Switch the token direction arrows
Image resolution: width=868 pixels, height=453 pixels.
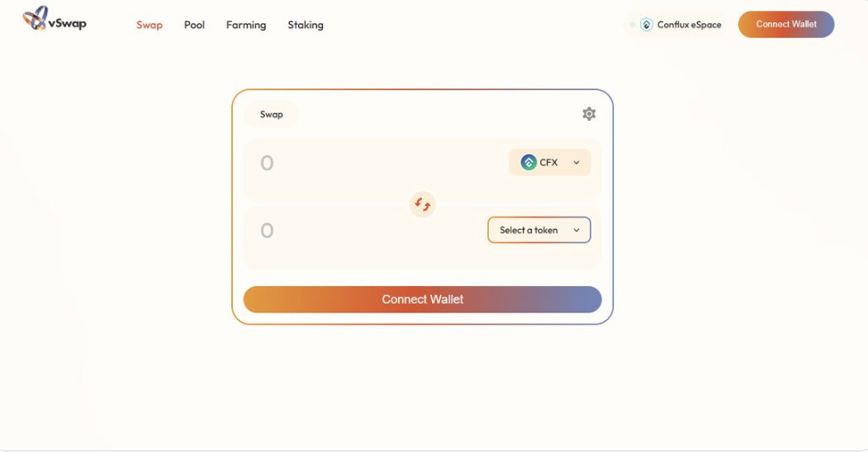422,203
